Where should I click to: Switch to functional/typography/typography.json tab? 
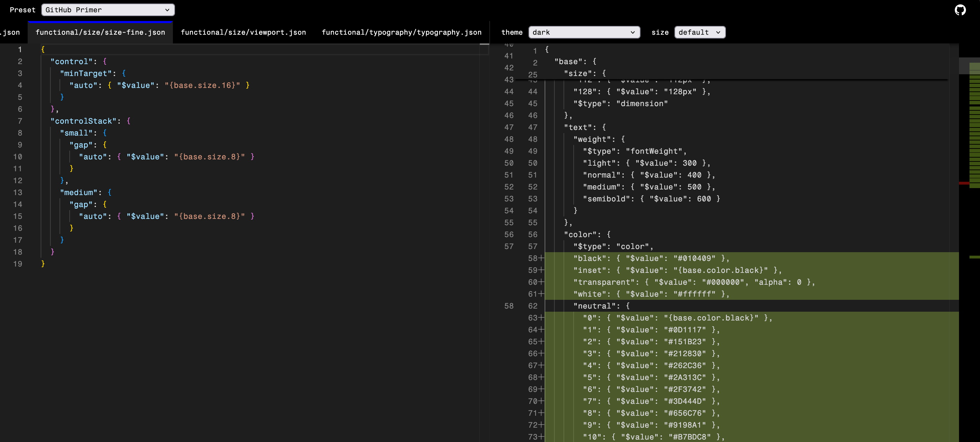[402, 32]
